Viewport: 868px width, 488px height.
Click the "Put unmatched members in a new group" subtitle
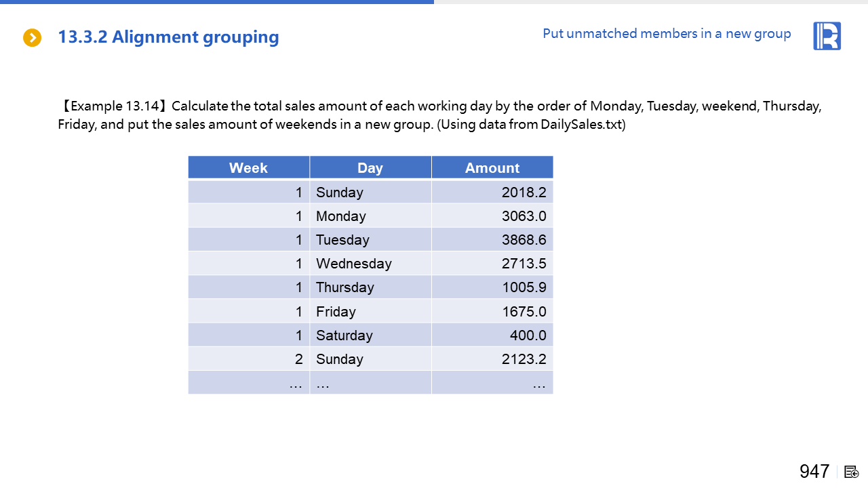pyautogui.click(x=667, y=34)
